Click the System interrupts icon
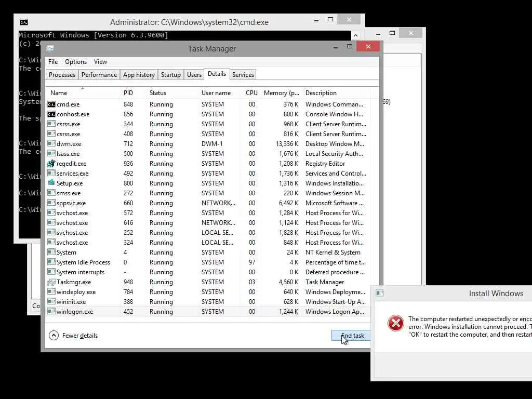Viewport: 532px width, 399px height. pos(51,272)
